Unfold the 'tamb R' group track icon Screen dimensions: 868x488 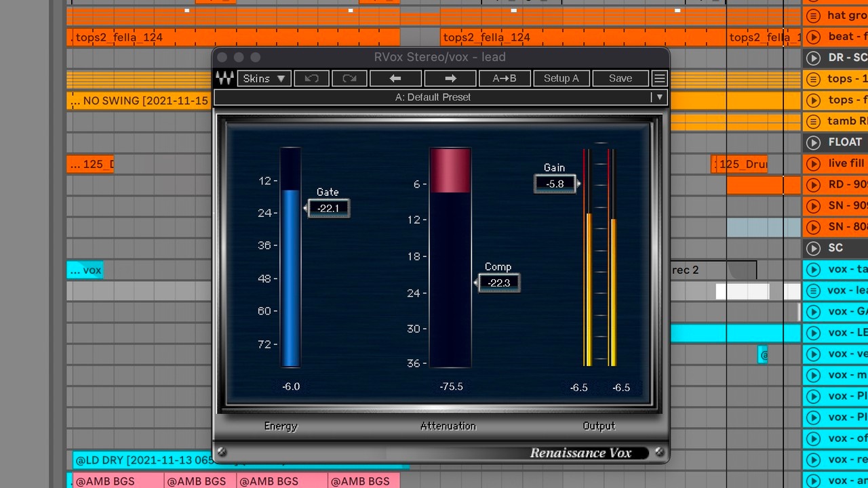[813, 121]
